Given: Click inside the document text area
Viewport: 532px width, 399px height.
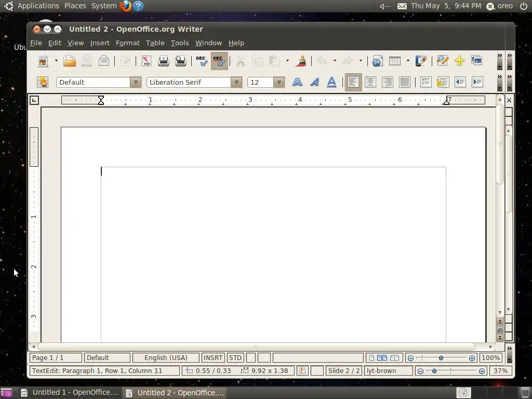Looking at the screenshot, I should [273, 255].
